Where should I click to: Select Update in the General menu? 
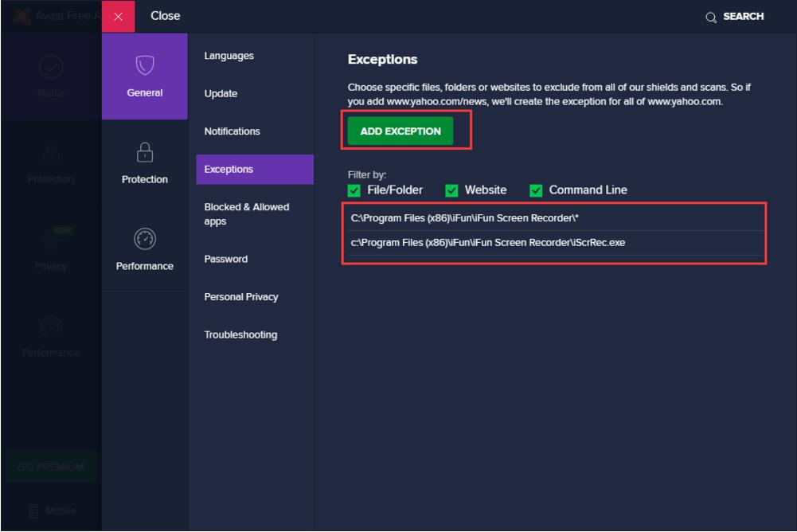[221, 94]
